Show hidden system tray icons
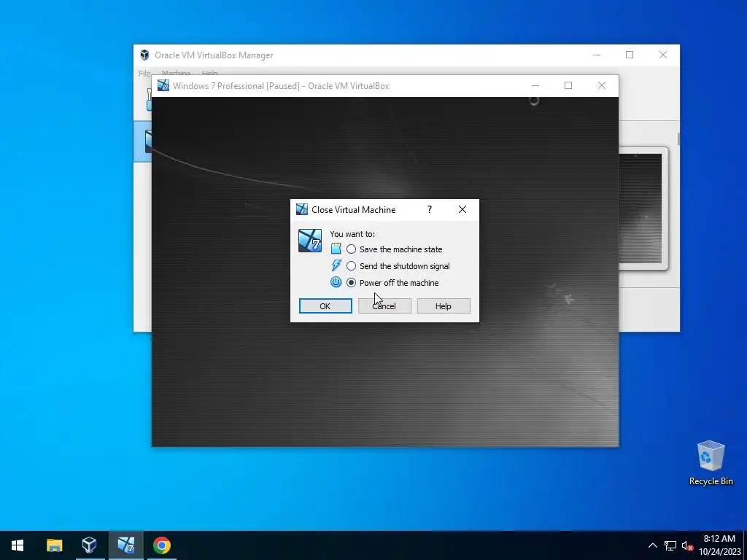The height and width of the screenshot is (560, 747). tap(653, 545)
